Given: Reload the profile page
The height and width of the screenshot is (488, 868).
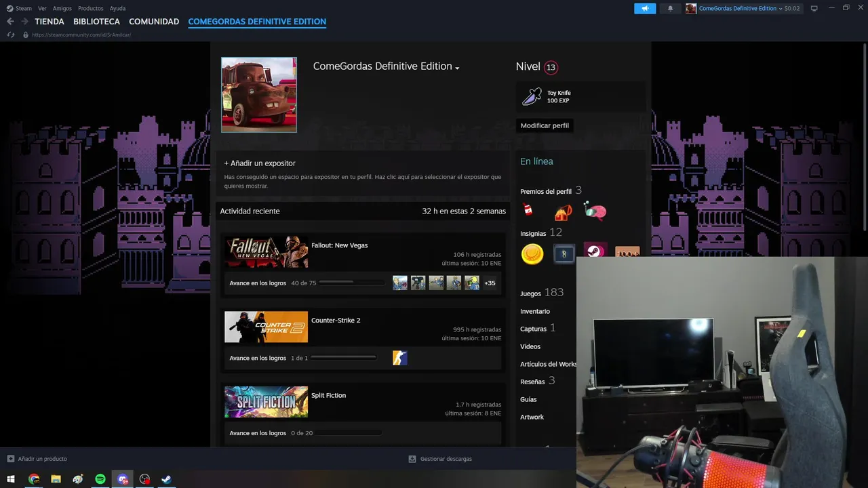Looking at the screenshot, I should coord(11,35).
